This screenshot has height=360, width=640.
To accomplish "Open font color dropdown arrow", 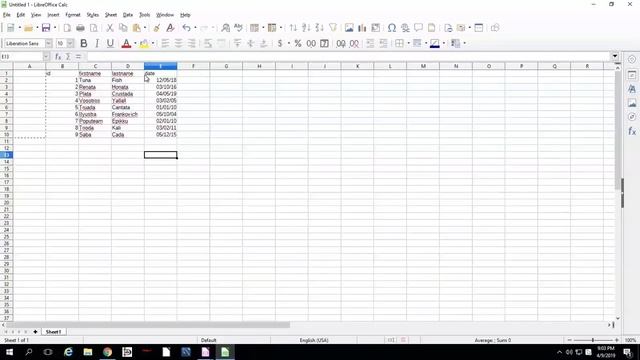I will [135, 43].
